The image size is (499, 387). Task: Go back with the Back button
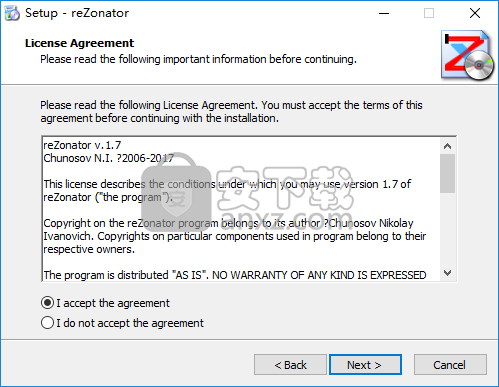point(290,365)
